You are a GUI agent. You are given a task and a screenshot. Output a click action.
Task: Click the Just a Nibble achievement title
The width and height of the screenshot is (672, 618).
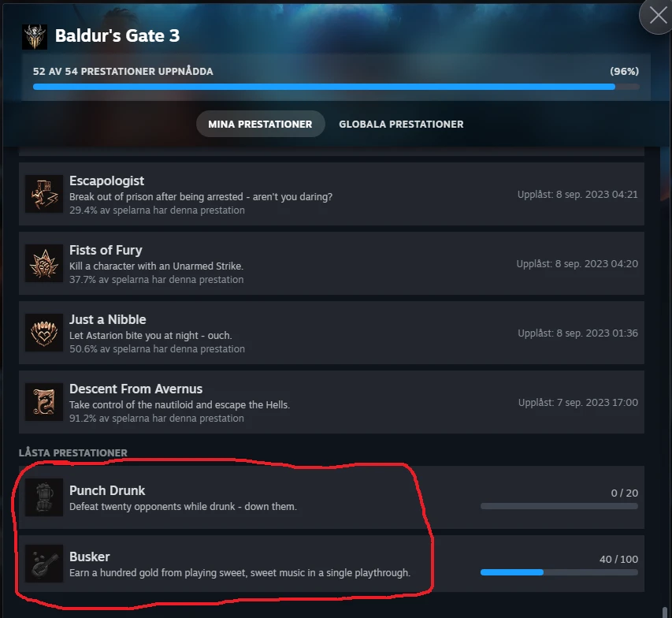108,319
